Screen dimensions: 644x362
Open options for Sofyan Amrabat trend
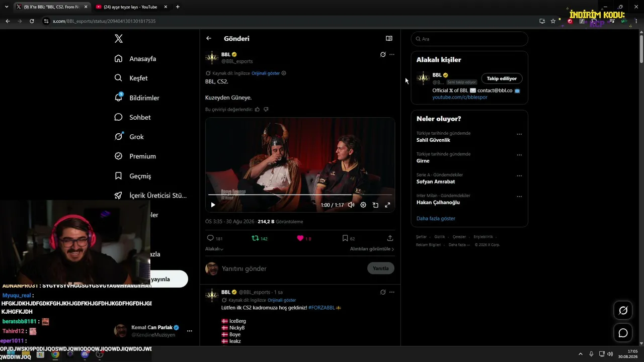click(519, 176)
